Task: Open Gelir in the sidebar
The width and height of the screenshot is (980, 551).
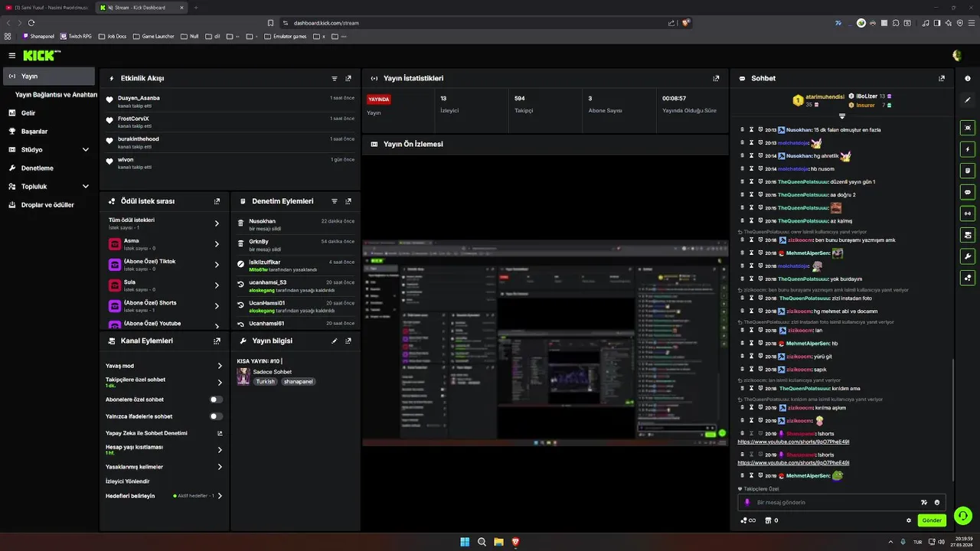Action: pyautogui.click(x=28, y=113)
